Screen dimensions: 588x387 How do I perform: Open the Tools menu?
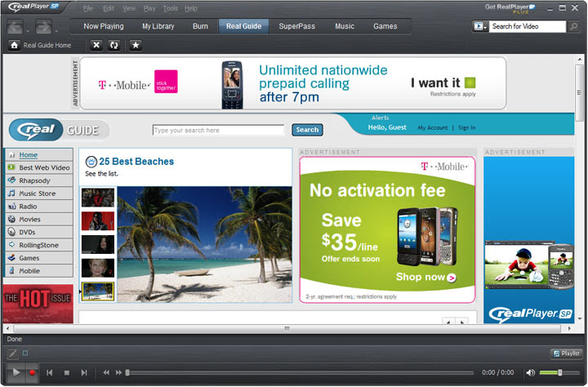pos(170,8)
